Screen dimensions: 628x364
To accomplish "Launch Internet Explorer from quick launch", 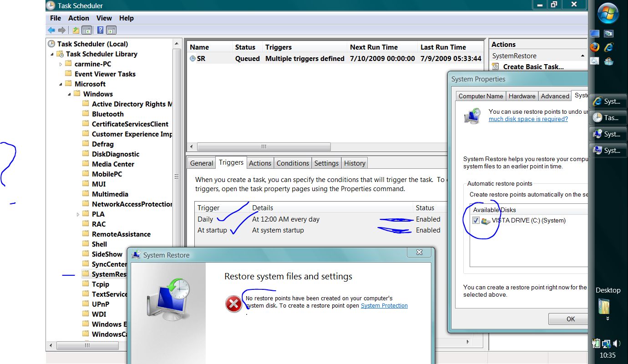I will coord(608,47).
